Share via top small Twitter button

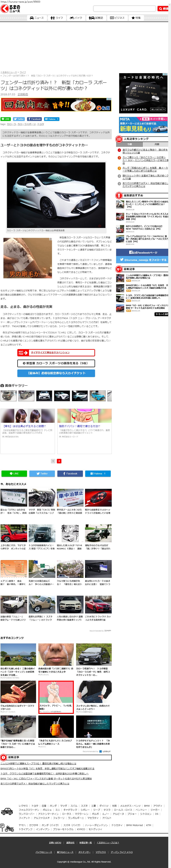[19, 119]
